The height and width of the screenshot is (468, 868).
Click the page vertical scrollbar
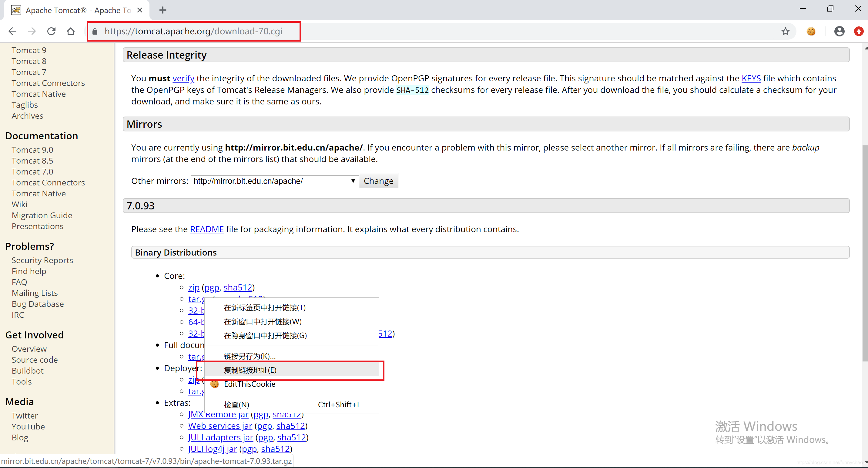[x=865, y=253]
